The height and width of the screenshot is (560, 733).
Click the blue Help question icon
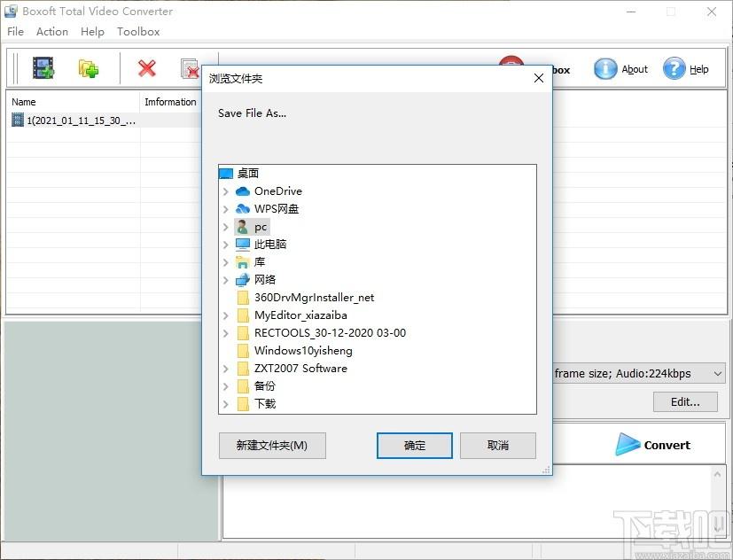pos(675,69)
